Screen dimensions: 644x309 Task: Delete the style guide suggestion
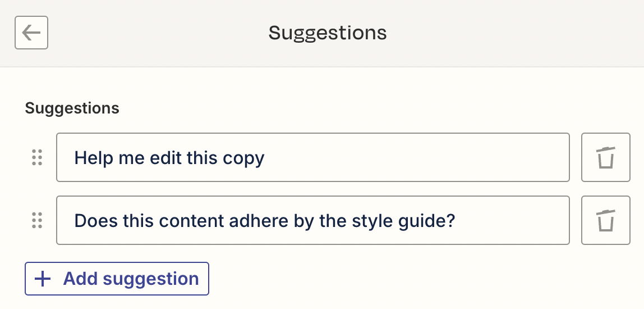pyautogui.click(x=605, y=221)
